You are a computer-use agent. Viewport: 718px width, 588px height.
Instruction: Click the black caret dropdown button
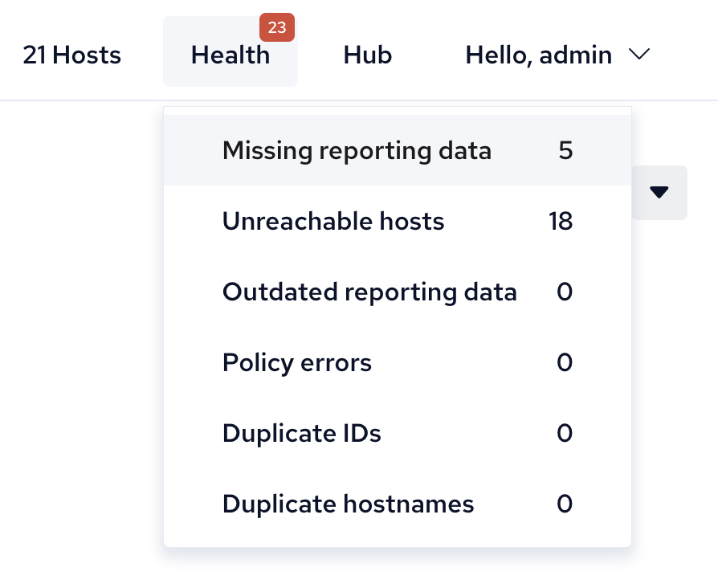pos(659,192)
